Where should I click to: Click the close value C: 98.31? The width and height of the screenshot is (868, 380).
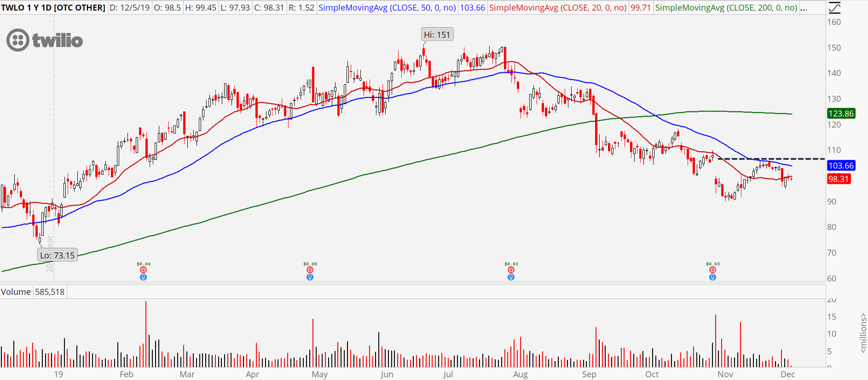269,8
